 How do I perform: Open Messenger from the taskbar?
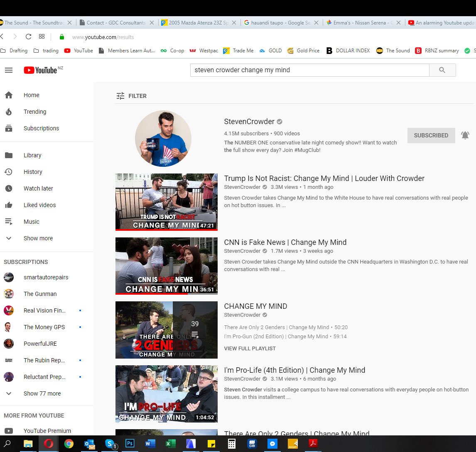click(272, 444)
